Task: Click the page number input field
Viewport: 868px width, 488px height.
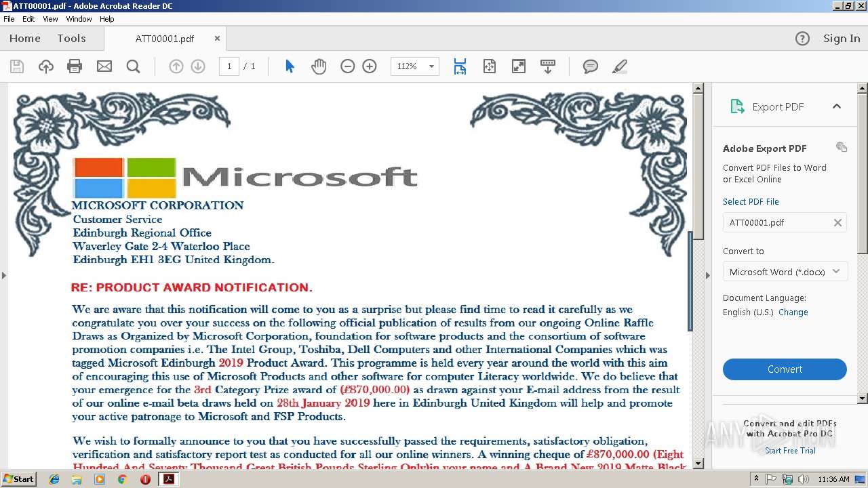Action: click(x=229, y=66)
